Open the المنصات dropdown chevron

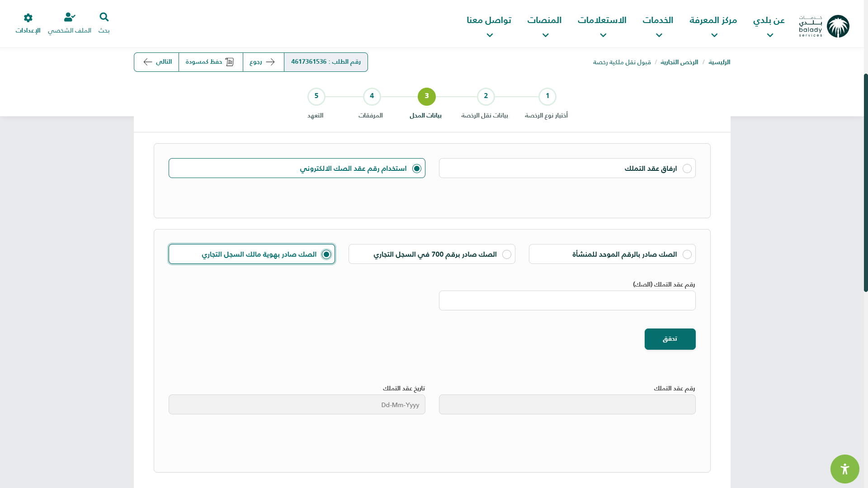(545, 35)
